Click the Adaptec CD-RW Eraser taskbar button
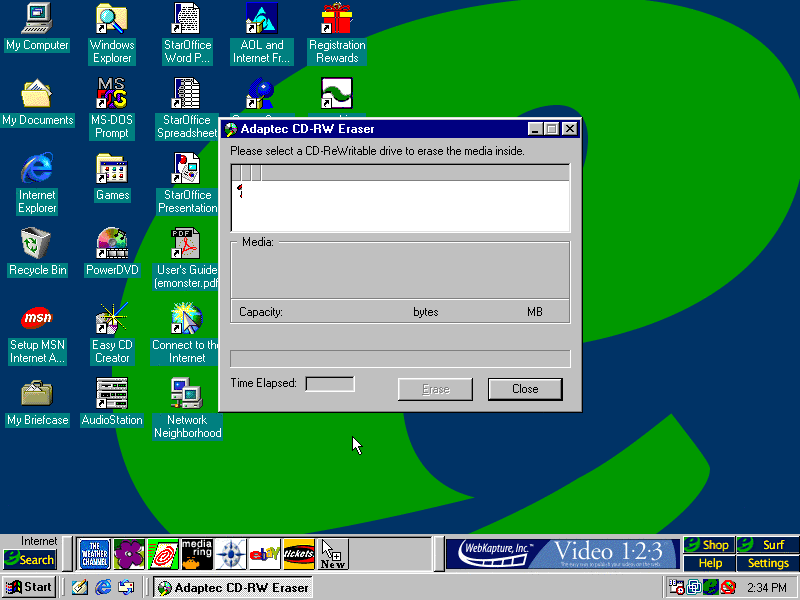Viewport: 800px width, 600px height. coord(232,587)
